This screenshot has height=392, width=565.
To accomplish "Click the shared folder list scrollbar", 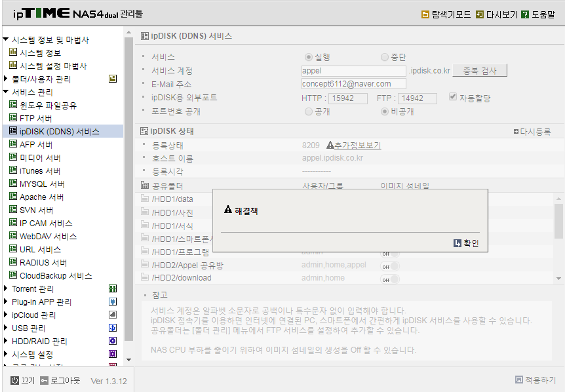I will (x=558, y=220).
